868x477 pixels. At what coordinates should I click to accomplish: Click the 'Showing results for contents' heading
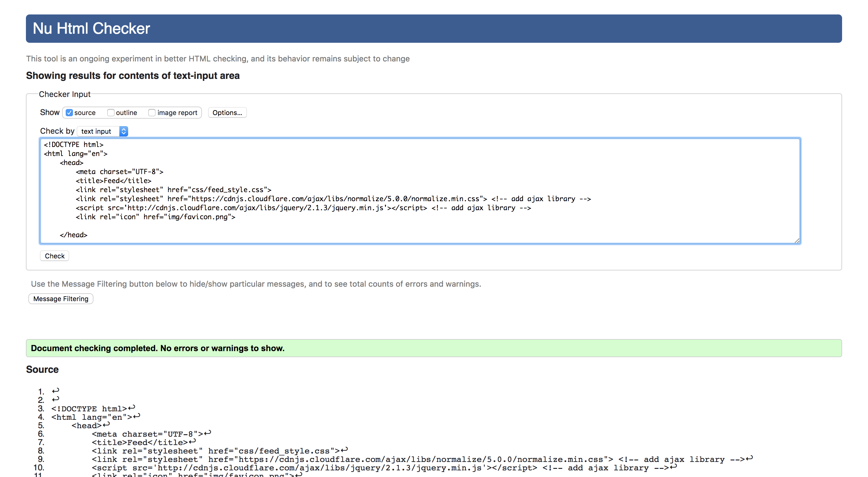pyautogui.click(x=133, y=75)
